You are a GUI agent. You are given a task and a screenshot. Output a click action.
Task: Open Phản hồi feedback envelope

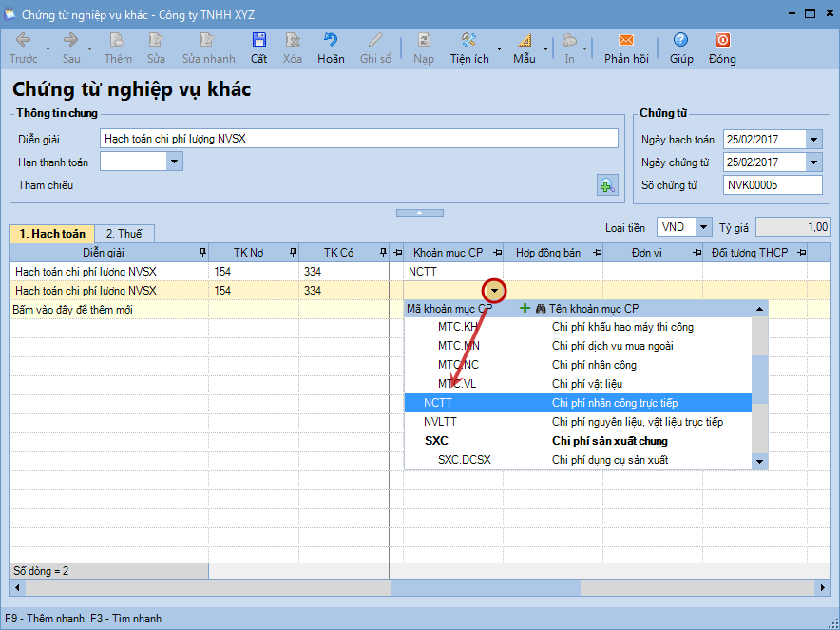click(x=625, y=41)
